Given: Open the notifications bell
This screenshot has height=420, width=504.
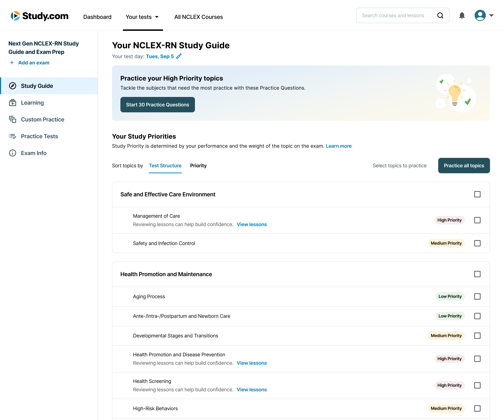Looking at the screenshot, I should coord(462,16).
